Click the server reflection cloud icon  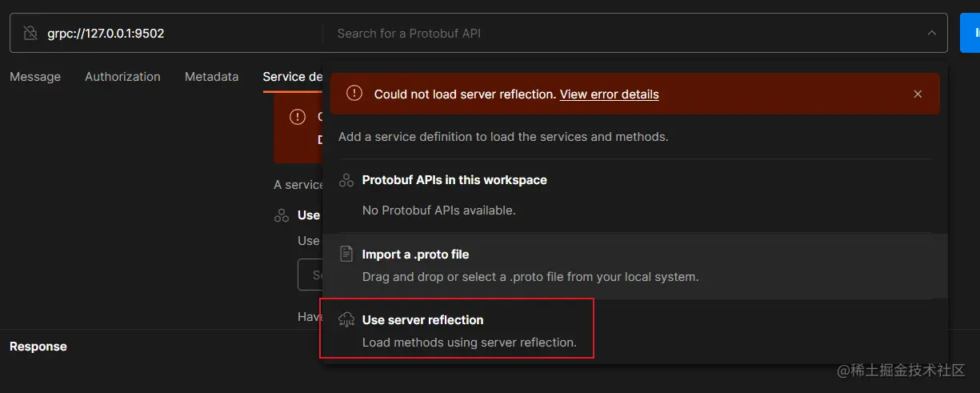coord(346,320)
